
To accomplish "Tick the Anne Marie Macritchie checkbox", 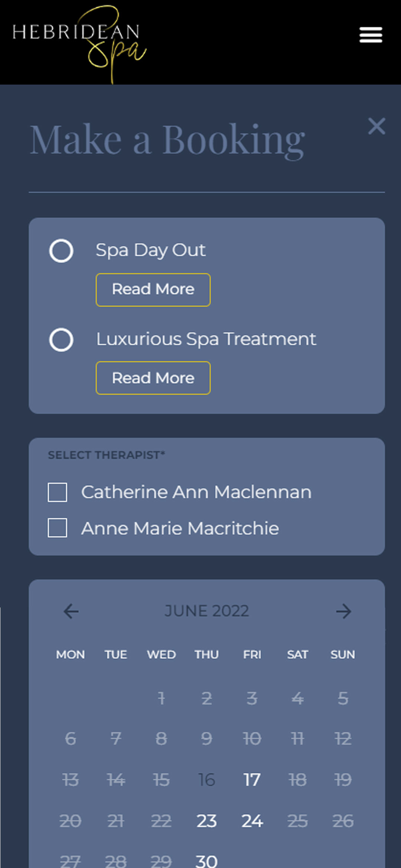I will click(58, 528).
